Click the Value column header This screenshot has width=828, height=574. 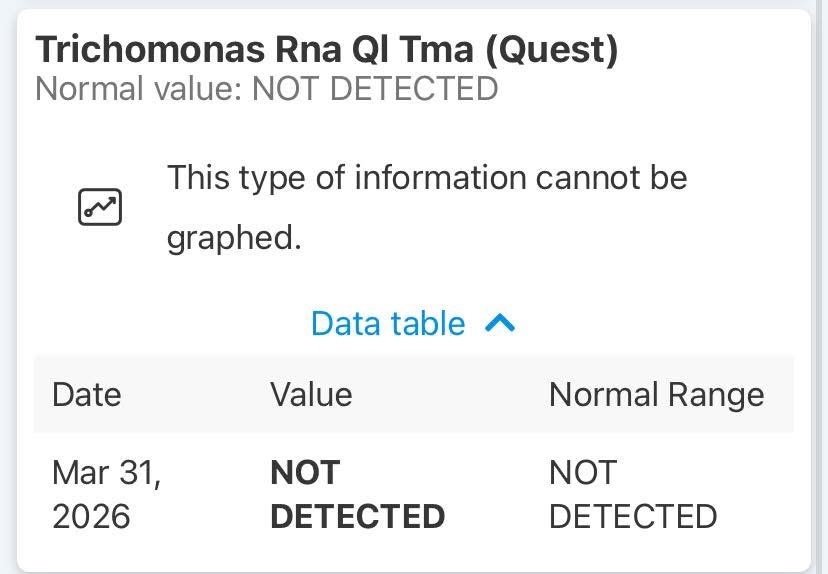tap(311, 394)
